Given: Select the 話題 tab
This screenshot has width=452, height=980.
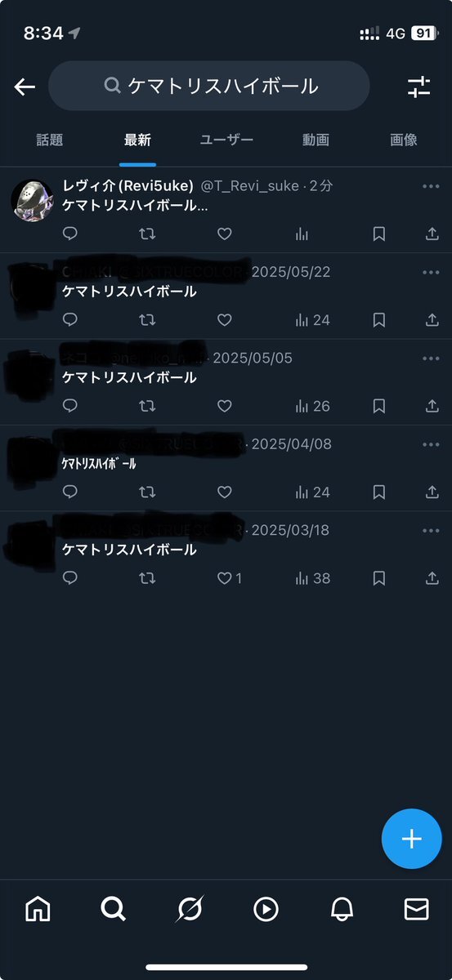Looking at the screenshot, I should tap(50, 140).
